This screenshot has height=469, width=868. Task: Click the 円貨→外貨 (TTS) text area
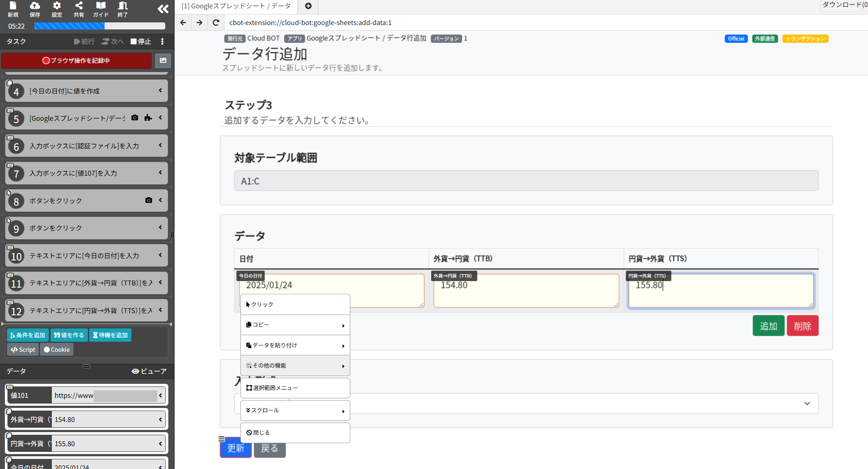[x=721, y=291]
